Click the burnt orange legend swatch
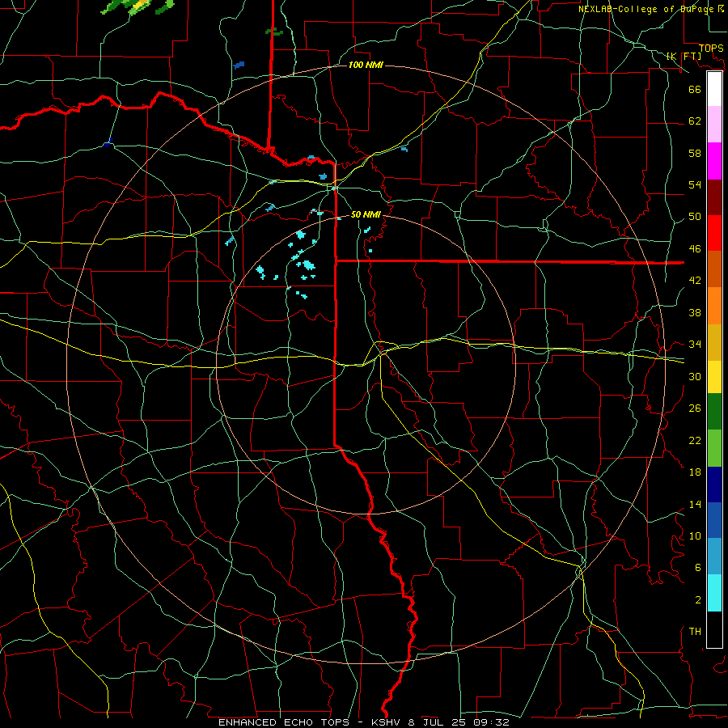Screen dimensions: 728x728 [714, 269]
